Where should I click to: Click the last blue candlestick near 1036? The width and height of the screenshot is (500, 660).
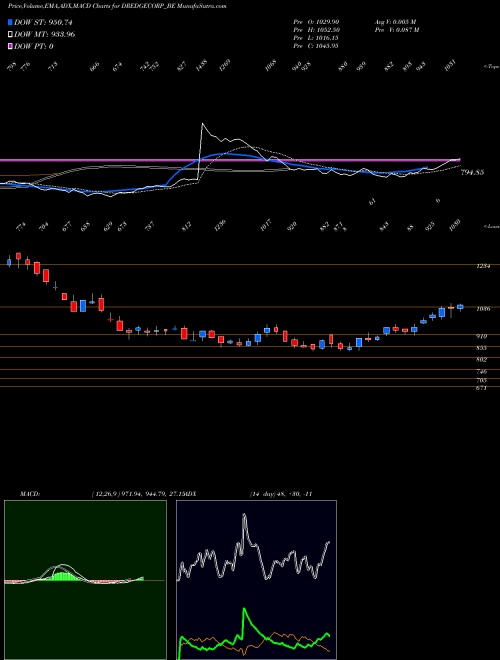tap(460, 307)
